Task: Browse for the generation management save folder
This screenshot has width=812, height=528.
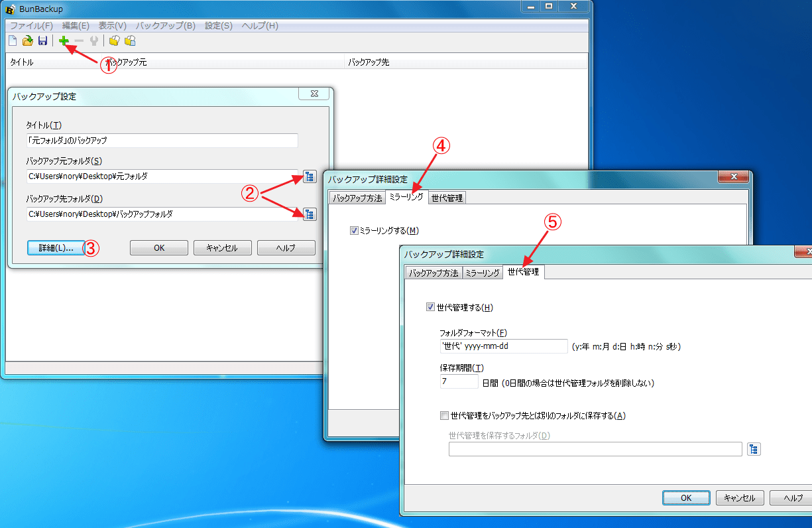Action: click(754, 449)
